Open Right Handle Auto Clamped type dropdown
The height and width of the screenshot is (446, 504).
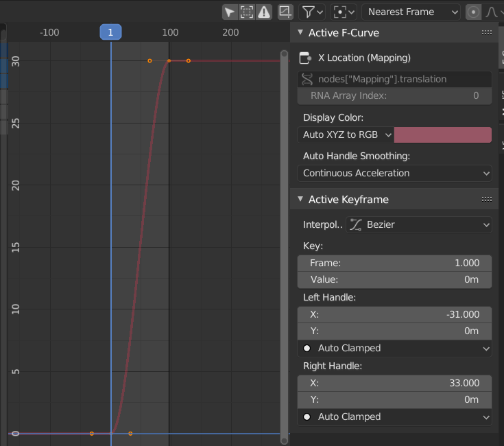pos(395,416)
